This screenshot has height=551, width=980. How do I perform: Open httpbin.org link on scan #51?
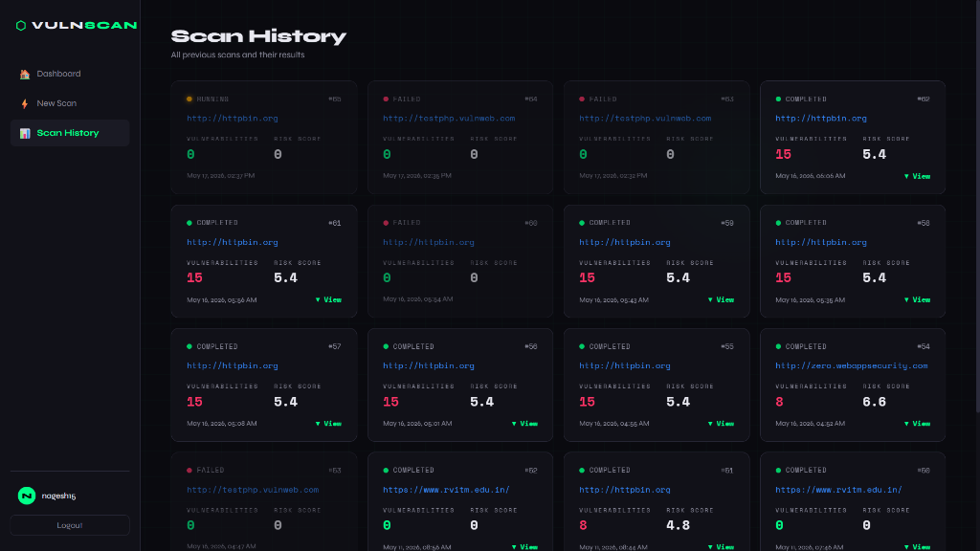pos(625,491)
